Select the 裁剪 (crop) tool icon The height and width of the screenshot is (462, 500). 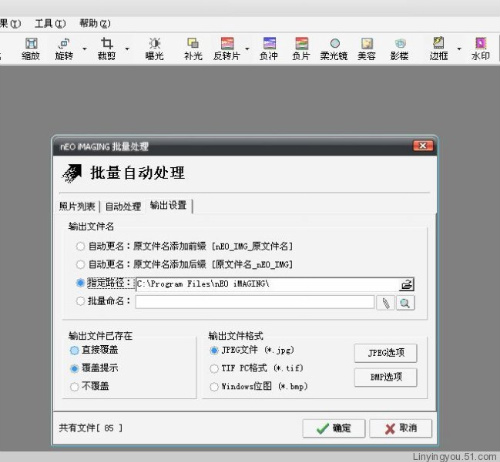click(x=107, y=49)
